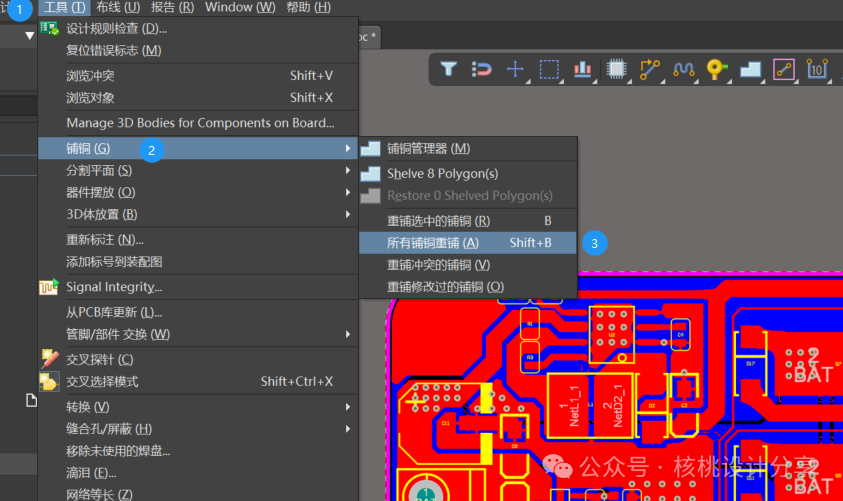Image resolution: width=843 pixels, height=501 pixels.
Task: Click the place via icon
Action: 717,69
